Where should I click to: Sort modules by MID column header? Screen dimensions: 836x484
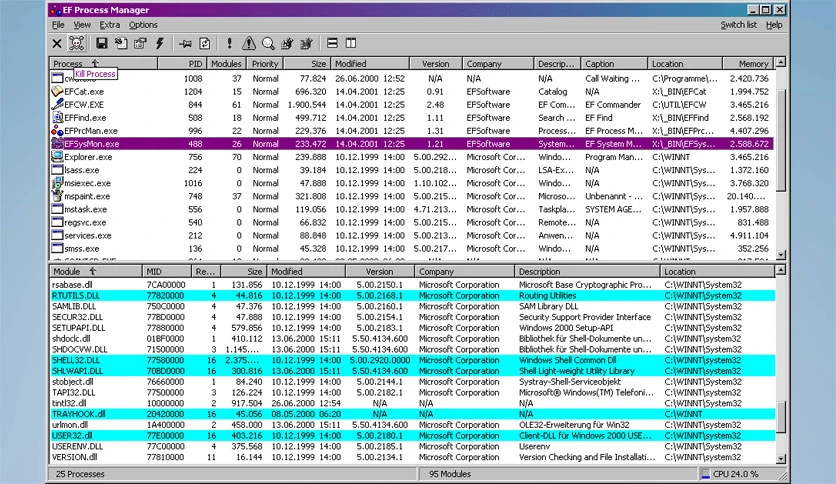tap(167, 272)
